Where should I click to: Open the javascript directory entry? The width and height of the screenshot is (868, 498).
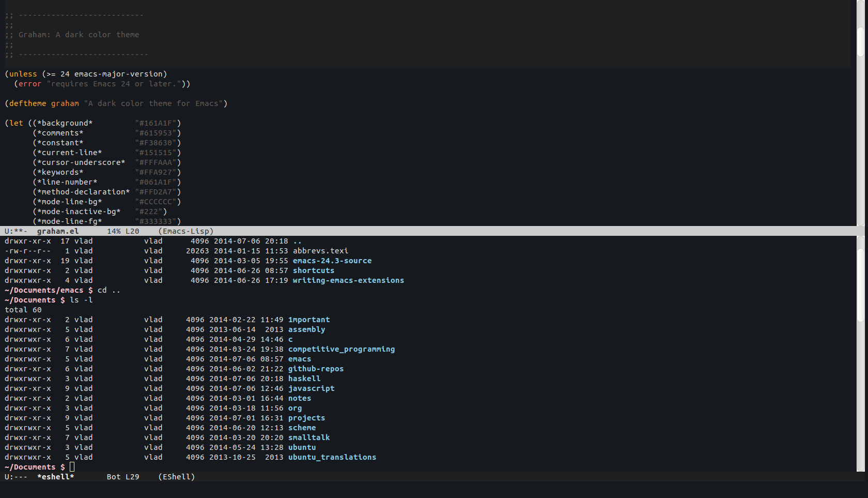click(311, 388)
